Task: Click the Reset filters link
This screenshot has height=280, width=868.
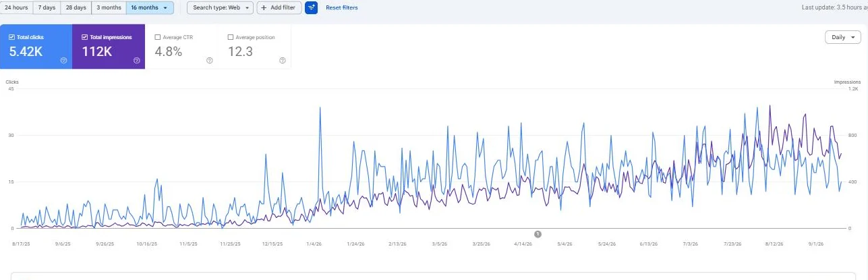Action: 342,7
